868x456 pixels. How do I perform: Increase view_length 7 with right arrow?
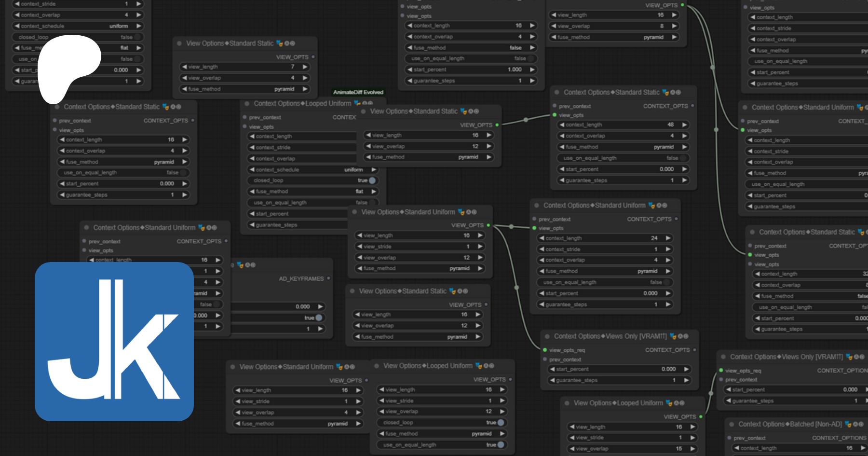[305, 67]
